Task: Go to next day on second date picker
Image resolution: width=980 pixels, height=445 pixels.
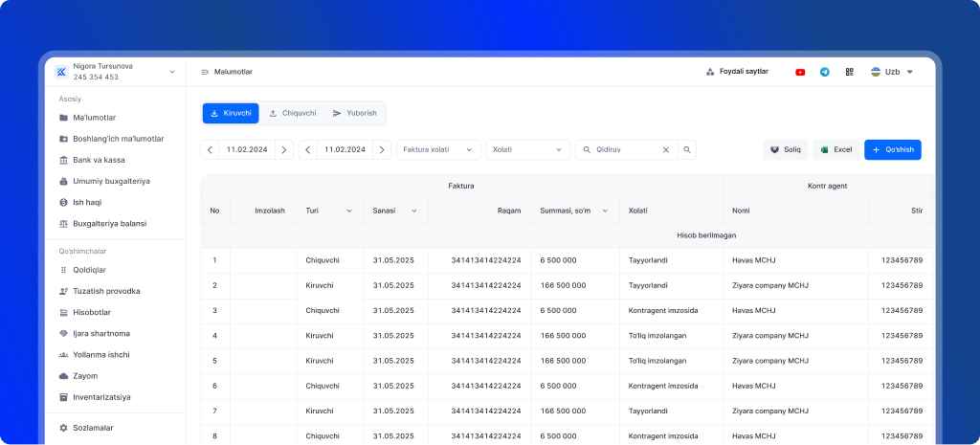Action: [382, 150]
